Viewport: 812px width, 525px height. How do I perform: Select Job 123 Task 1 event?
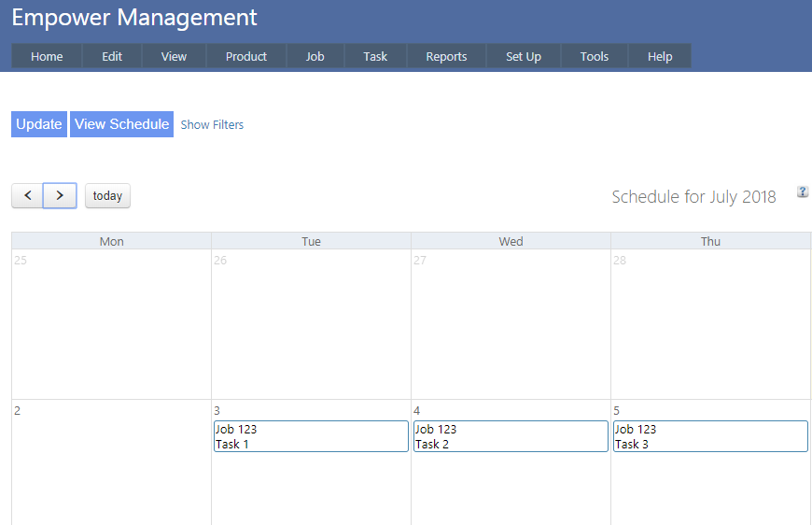(311, 436)
